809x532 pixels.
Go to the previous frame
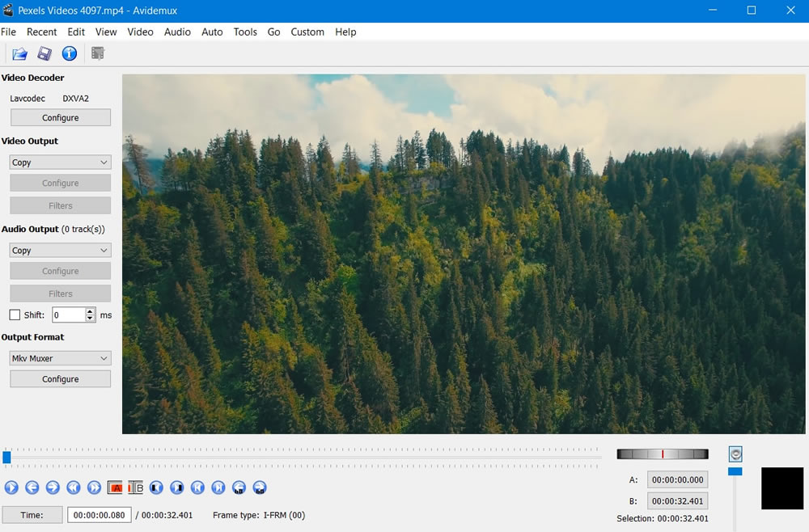(32, 488)
